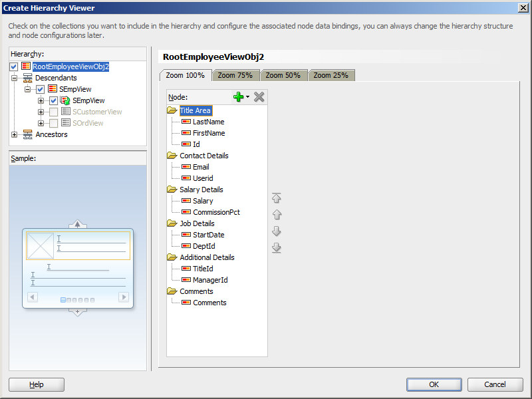This screenshot has width=532, height=399.
Task: Expand the SOrdView tree node
Action: pyautogui.click(x=41, y=123)
